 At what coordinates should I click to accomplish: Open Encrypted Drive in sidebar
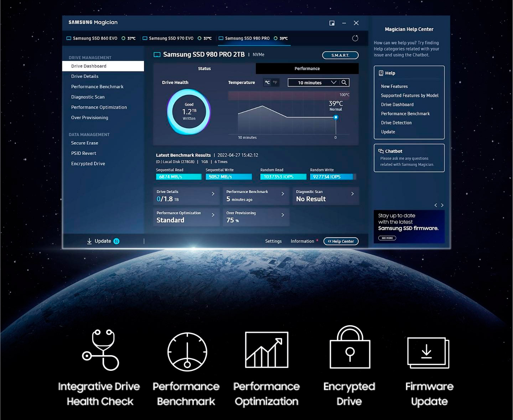[88, 164]
